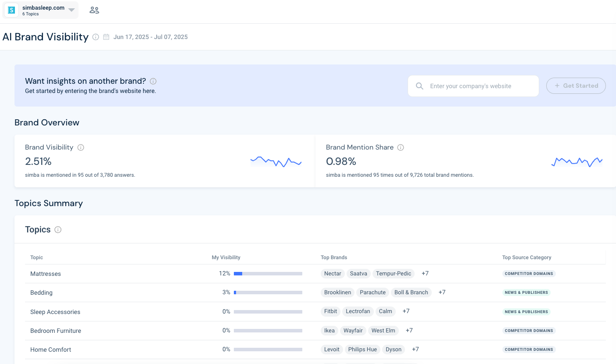Open the Jun 17 - Jul 07 date range picker
Image resolution: width=616 pixels, height=364 pixels.
pos(150,37)
